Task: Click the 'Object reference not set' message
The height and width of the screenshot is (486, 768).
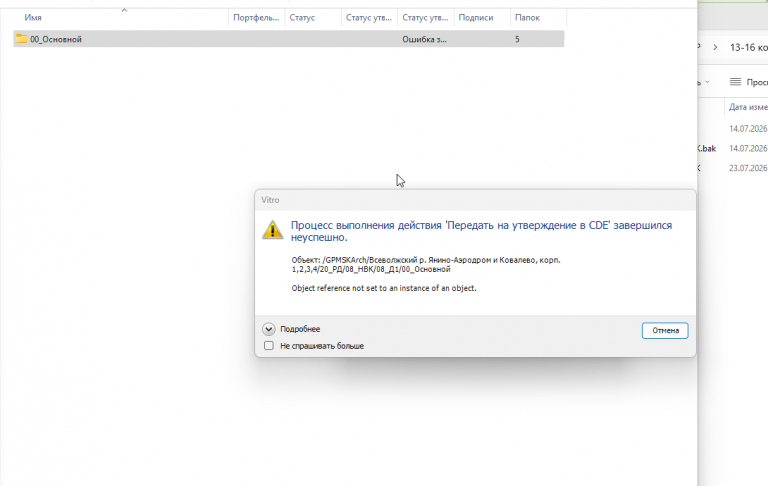Action: click(x=384, y=288)
